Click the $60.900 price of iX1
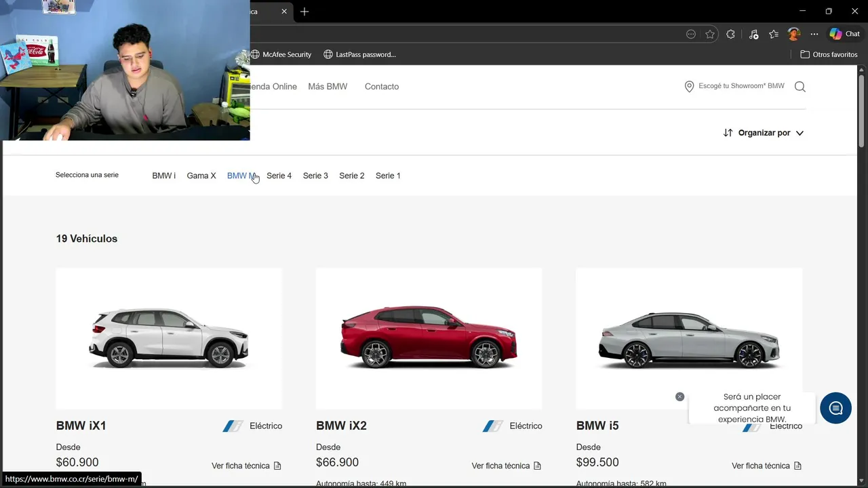 pyautogui.click(x=77, y=462)
